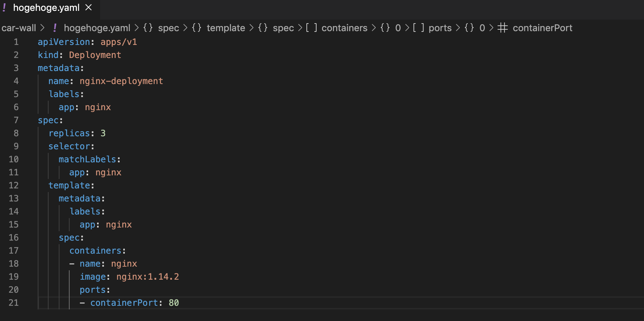Open the car-wall folder breadcrumb
The width and height of the screenshot is (644, 321).
point(19,28)
